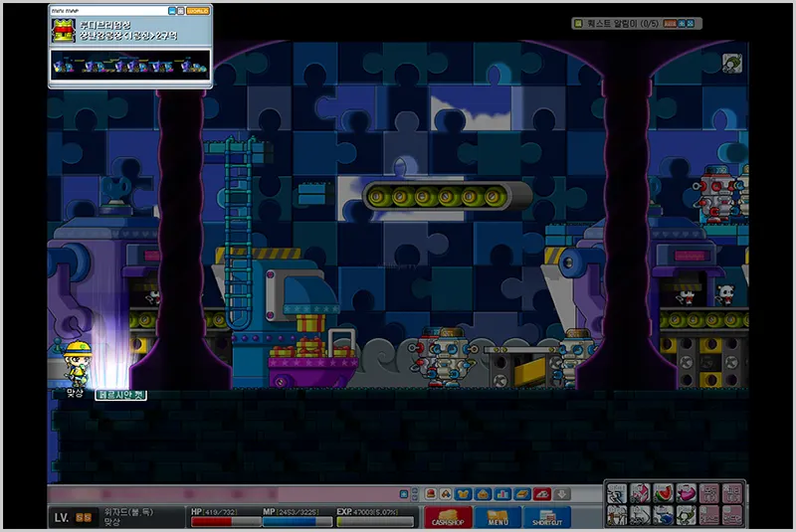Use bottom-row green swirl skill quickslot
The width and height of the screenshot is (796, 532).
tap(687, 515)
